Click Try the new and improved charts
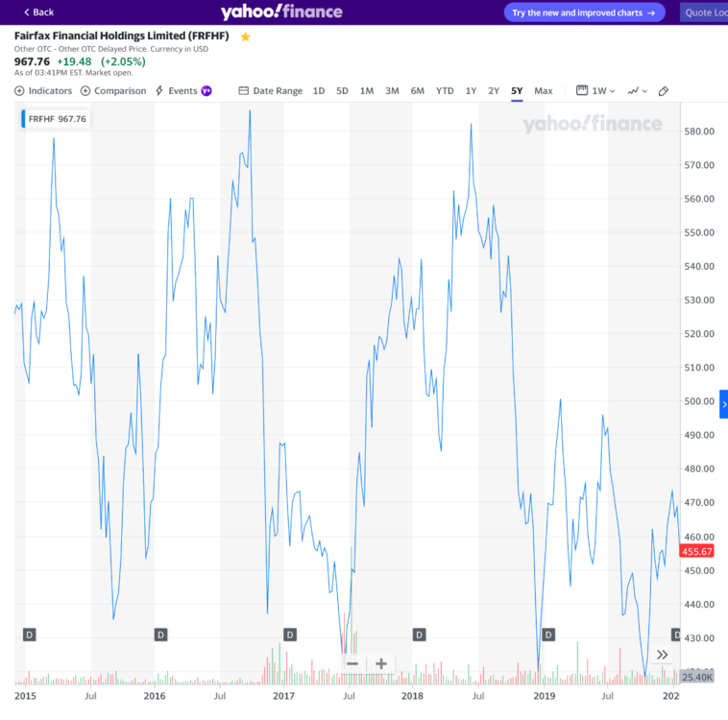Screen dimensions: 728x720 [584, 12]
